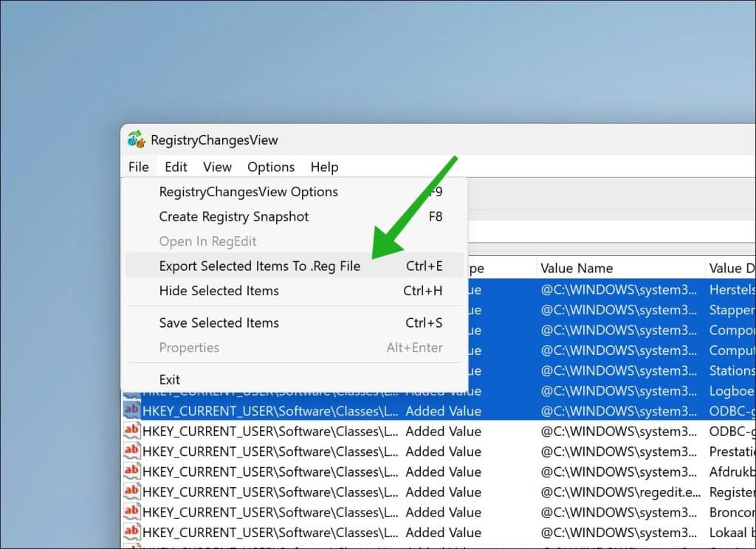Select the Afdrukb value data cell
The height and width of the screenshot is (549, 756).
click(732, 472)
